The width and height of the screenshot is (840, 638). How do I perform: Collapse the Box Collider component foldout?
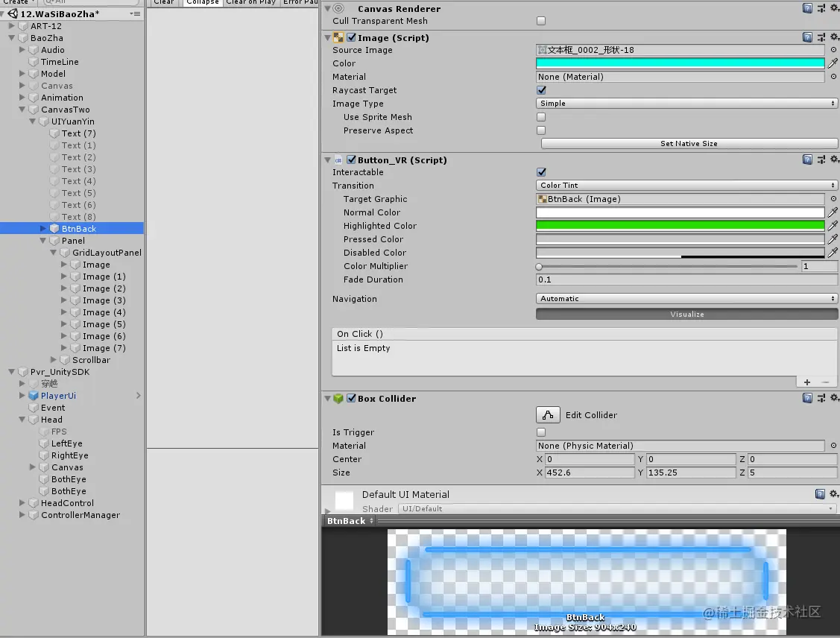pos(327,398)
